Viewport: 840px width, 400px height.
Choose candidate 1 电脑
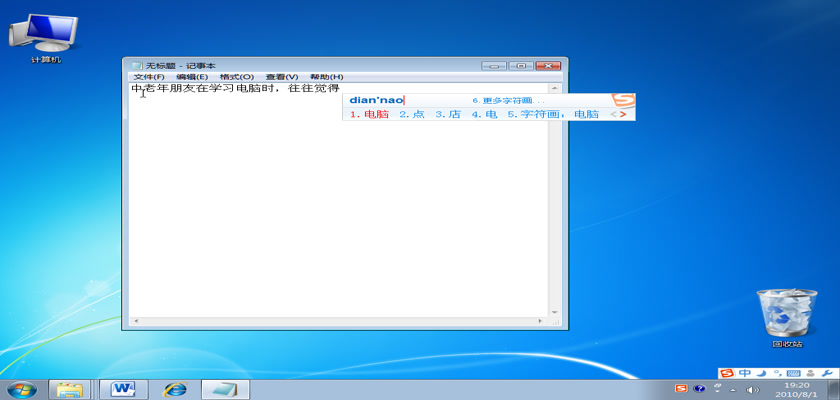pos(370,114)
